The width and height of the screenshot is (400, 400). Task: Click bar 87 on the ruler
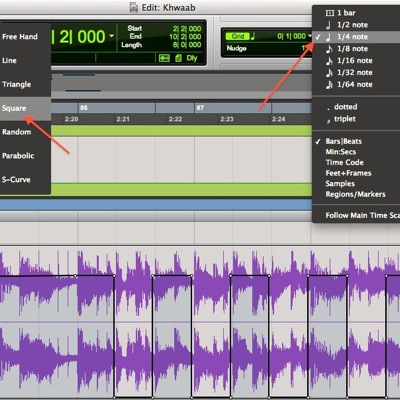coord(200,108)
